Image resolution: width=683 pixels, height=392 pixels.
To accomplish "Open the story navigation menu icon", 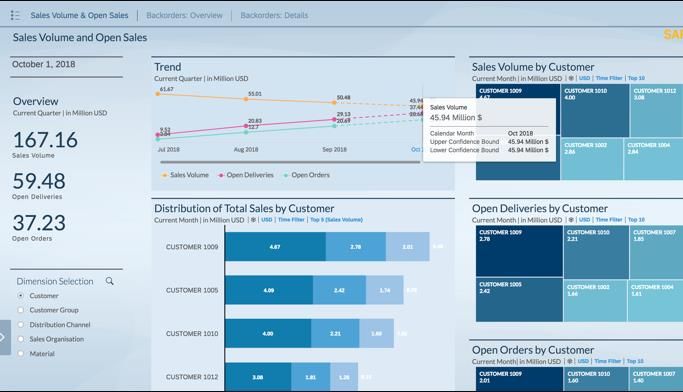I will coord(15,15).
